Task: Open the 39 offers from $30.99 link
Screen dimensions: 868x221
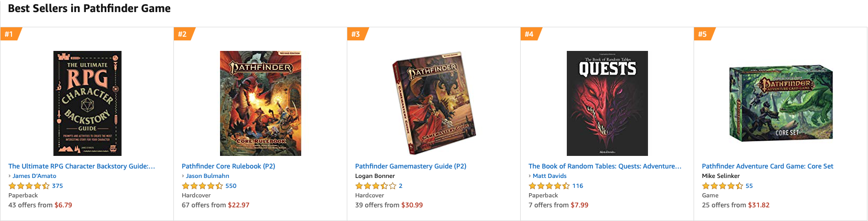Action: click(389, 205)
